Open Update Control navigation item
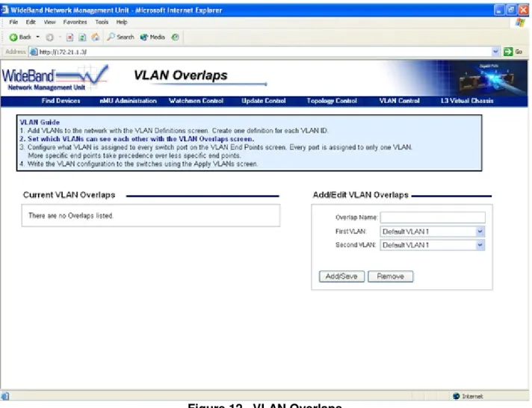The height and width of the screenshot is (408, 532). pos(264,101)
